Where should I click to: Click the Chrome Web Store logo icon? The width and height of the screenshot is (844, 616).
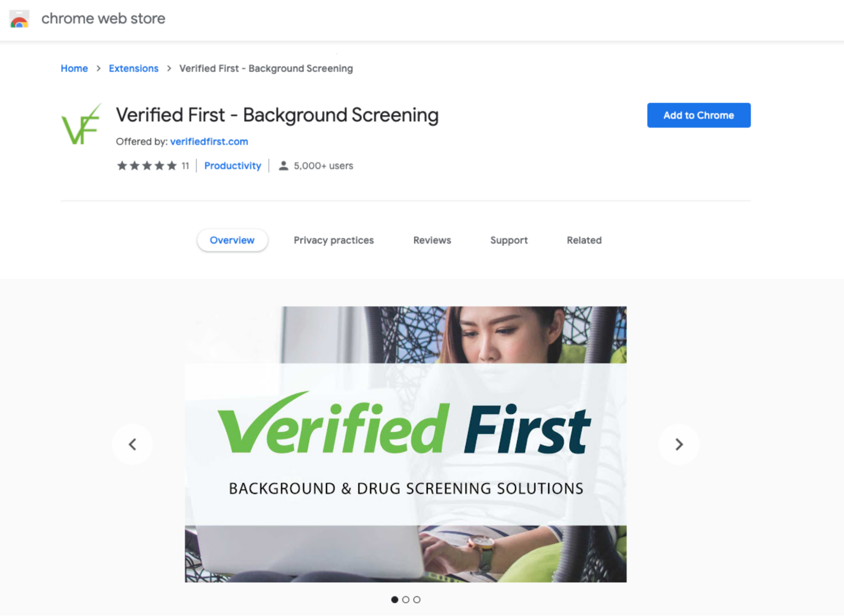tap(19, 19)
